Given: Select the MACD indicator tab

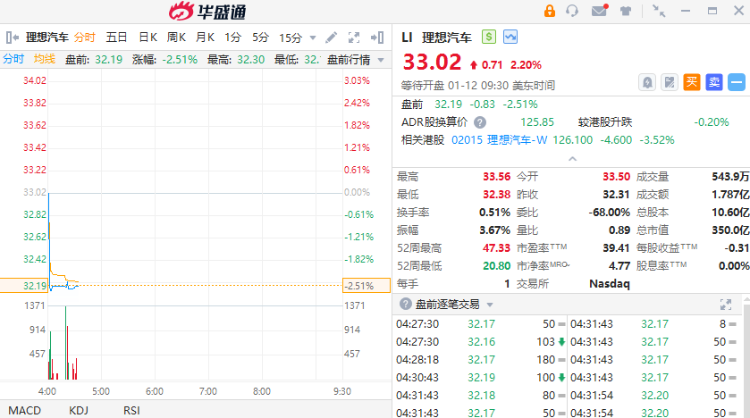Looking at the screenshot, I should pos(25,410).
